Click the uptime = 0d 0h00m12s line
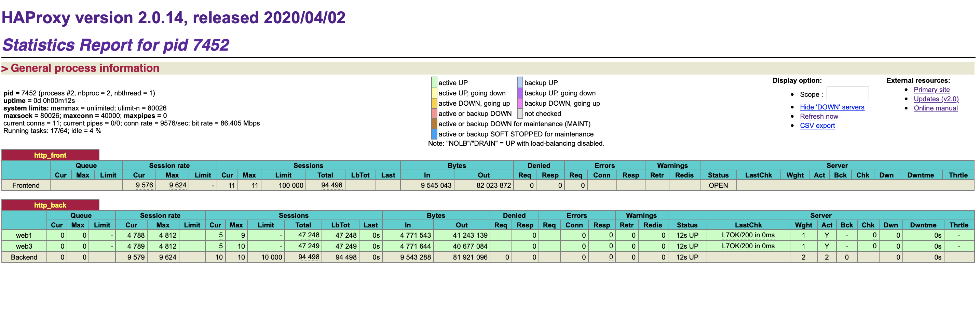The image size is (980, 316). click(39, 101)
